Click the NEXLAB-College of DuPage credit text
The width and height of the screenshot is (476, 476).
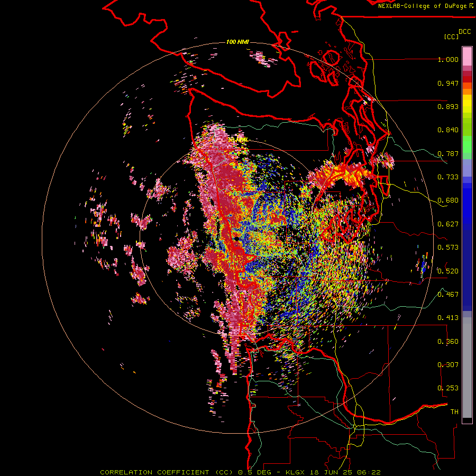tap(423, 6)
